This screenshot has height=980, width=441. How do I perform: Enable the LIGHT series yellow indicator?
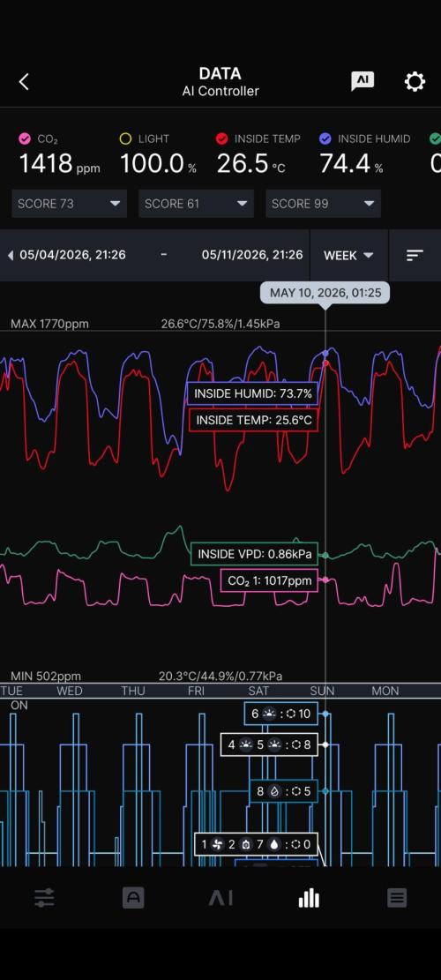point(125,138)
